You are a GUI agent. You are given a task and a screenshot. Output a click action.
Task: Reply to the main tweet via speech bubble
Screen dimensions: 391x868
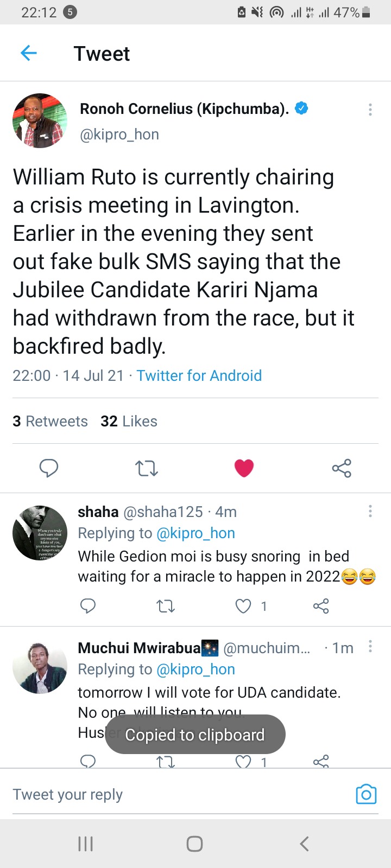click(x=49, y=468)
